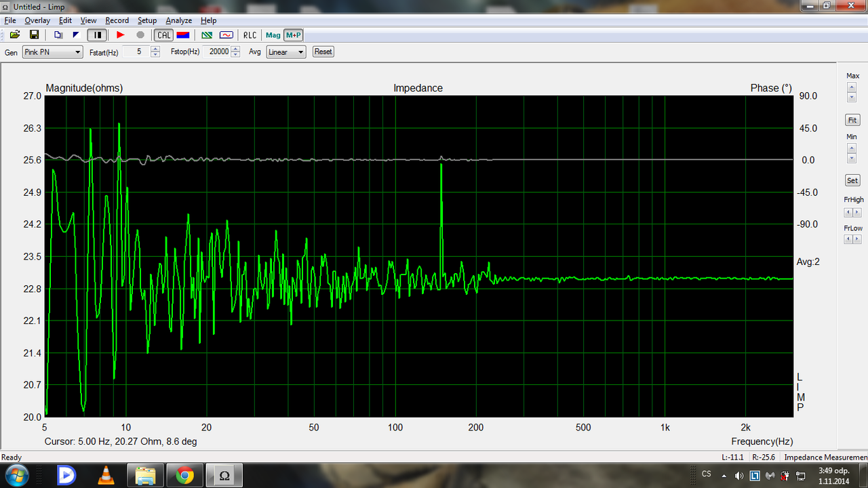Screen dimensions: 868x488
Task: Save the measurement with the floppy disk icon
Action: coord(34,35)
